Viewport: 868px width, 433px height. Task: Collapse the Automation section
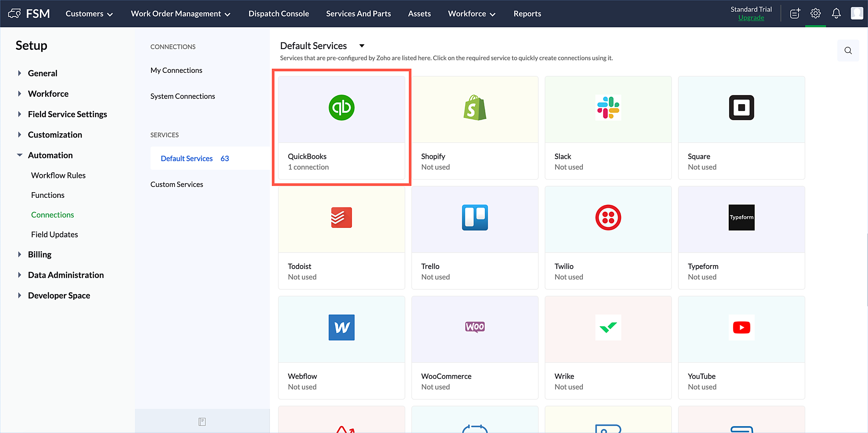pos(20,155)
